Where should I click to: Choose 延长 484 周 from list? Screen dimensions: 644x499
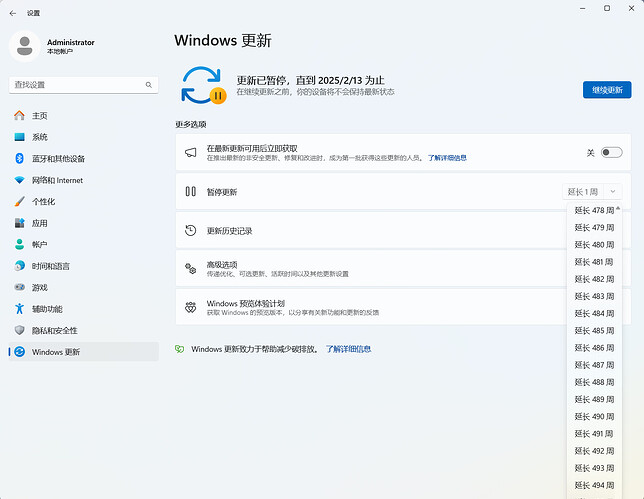pos(594,314)
